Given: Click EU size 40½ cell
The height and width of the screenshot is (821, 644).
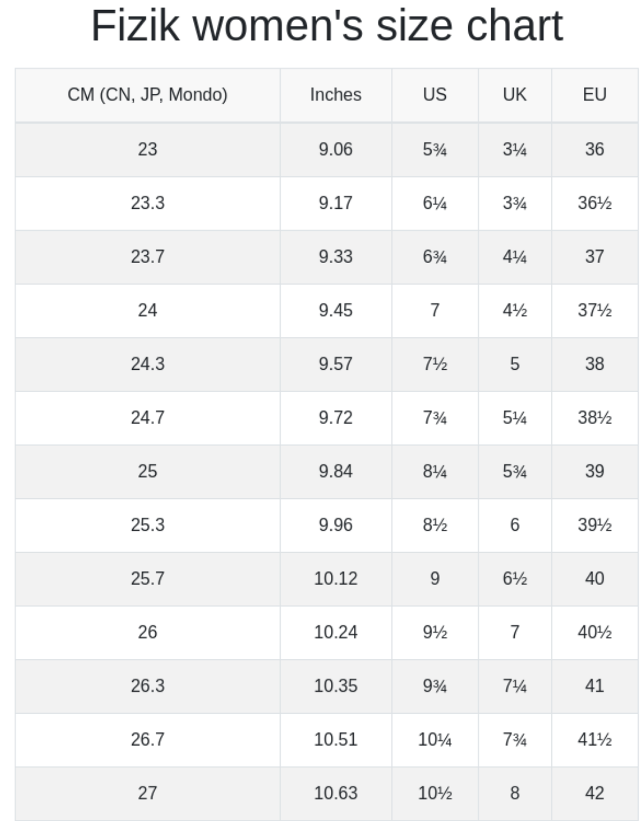Looking at the screenshot, I should [594, 632].
